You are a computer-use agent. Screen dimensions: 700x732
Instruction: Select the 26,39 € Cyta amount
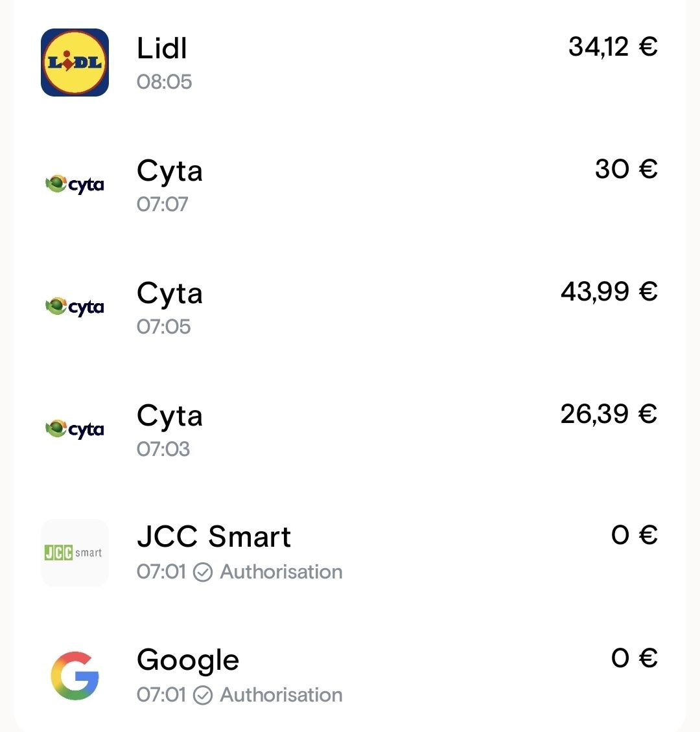pyautogui.click(x=609, y=414)
